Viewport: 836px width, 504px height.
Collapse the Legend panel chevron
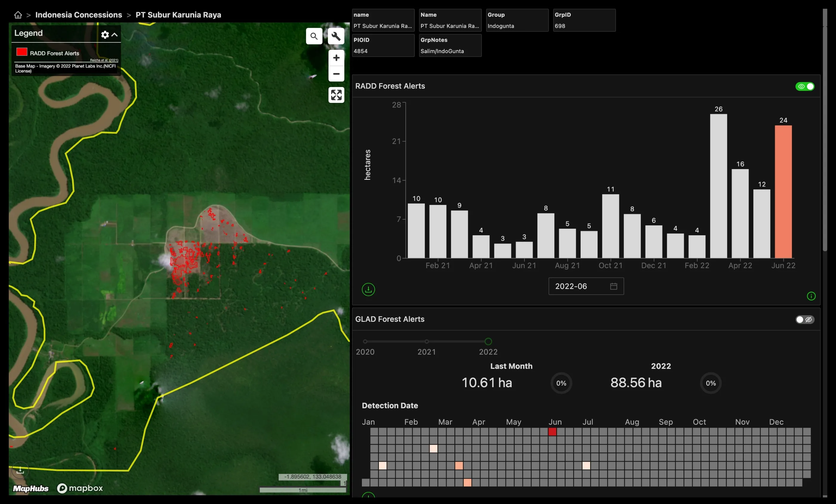(115, 35)
